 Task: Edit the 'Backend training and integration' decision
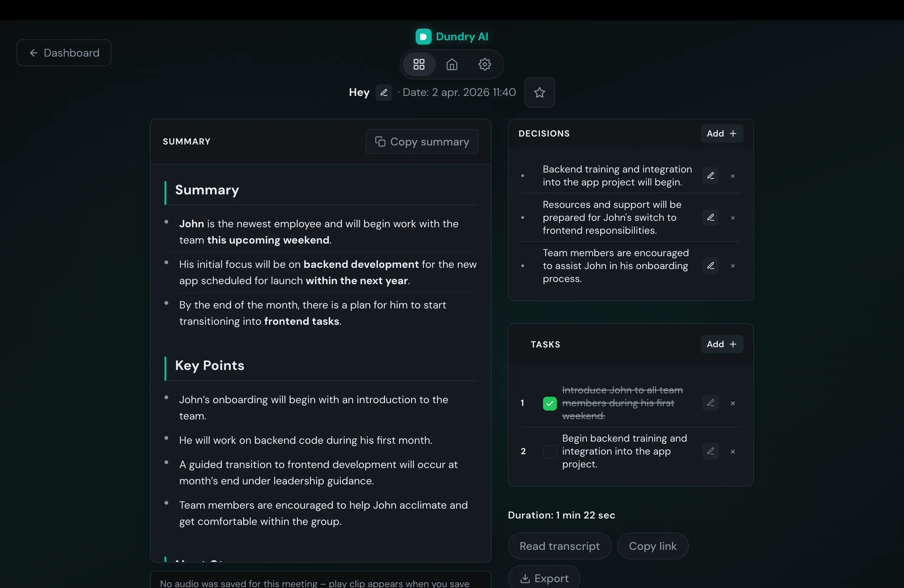[x=710, y=176]
